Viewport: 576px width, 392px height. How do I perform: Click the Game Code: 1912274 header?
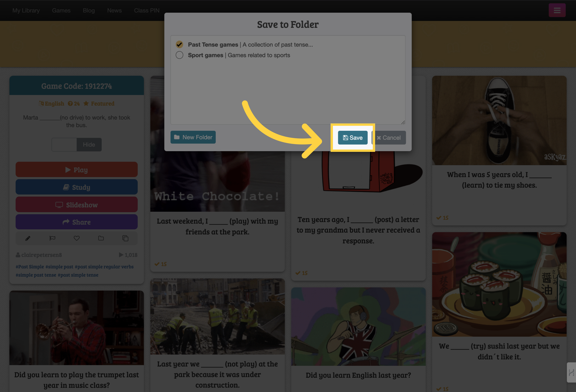[77, 86]
